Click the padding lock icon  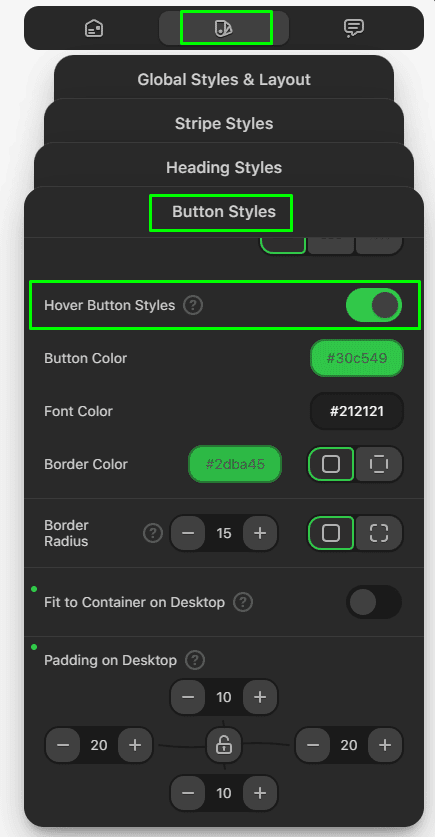pyautogui.click(x=224, y=745)
